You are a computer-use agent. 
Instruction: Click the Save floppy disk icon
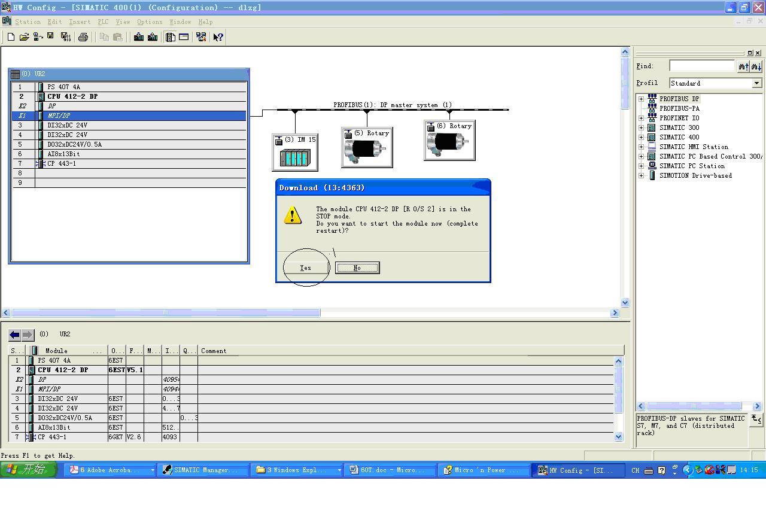pyautogui.click(x=51, y=37)
